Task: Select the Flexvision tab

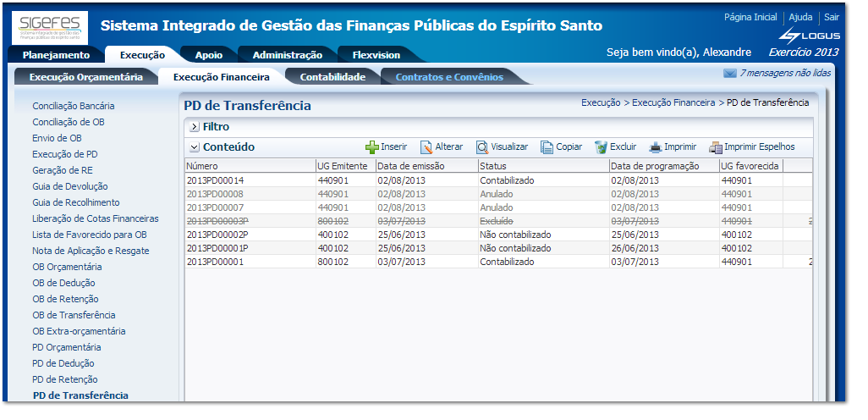Action: (x=375, y=55)
